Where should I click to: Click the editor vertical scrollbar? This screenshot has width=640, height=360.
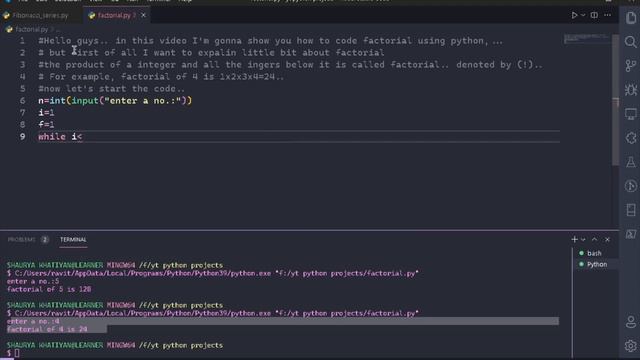[x=615, y=101]
